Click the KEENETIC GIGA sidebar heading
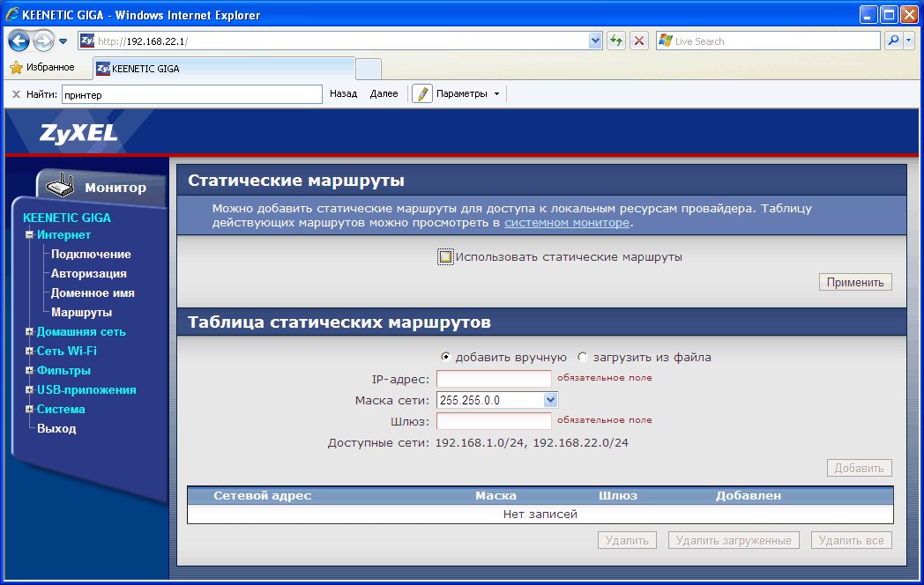The width and height of the screenshot is (924, 585). tap(67, 218)
